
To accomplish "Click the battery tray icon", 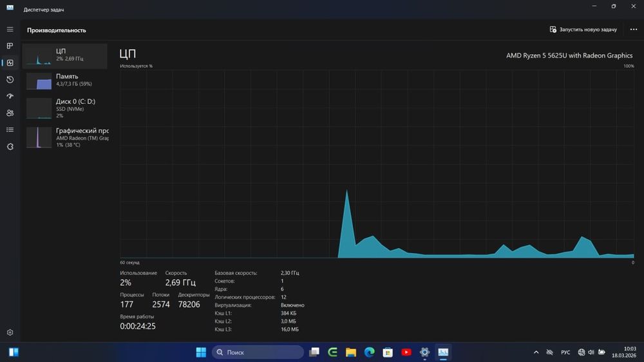I will [601, 352].
